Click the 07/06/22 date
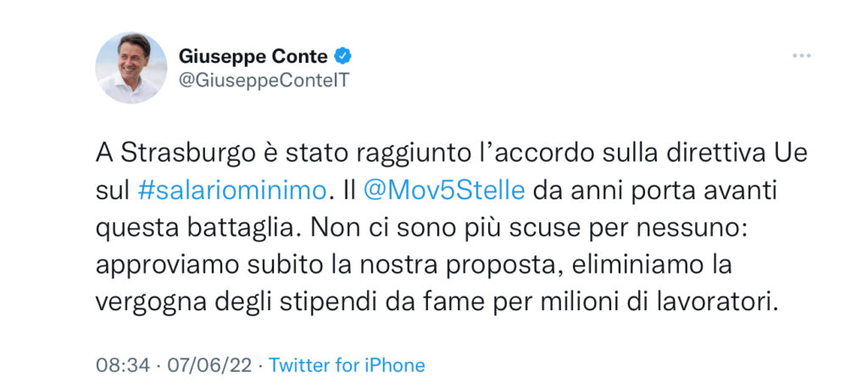The height and width of the screenshot is (389, 868). 209,365
